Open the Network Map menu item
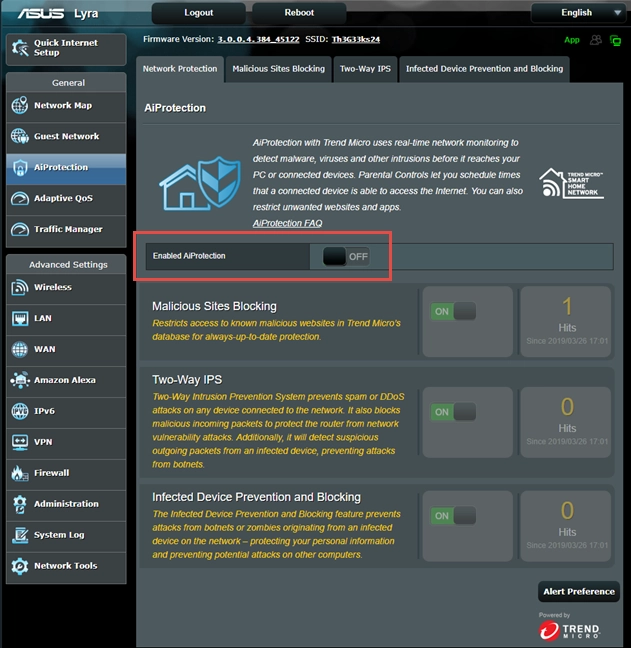The width and height of the screenshot is (631, 648). coord(66,105)
